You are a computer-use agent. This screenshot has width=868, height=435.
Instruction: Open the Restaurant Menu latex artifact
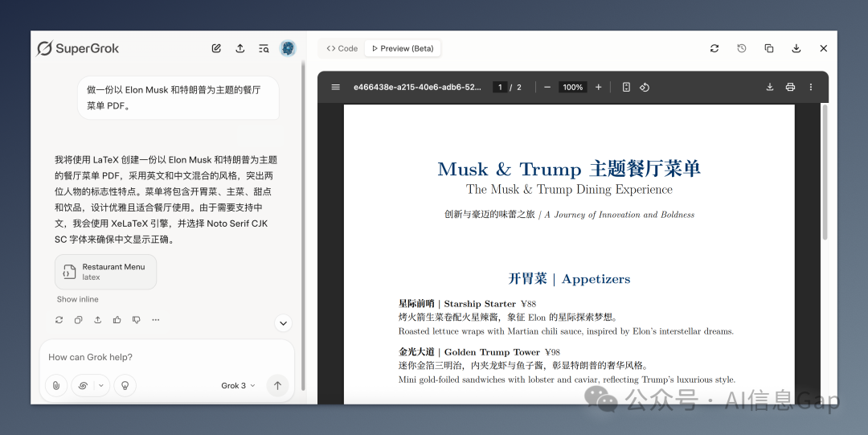[x=106, y=272]
